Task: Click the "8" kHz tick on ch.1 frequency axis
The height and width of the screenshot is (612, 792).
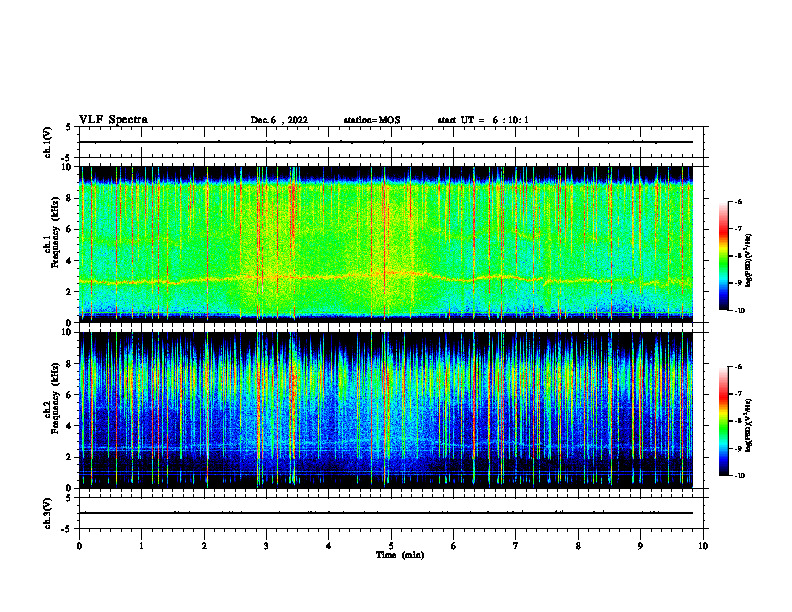Action: pyautogui.click(x=70, y=198)
